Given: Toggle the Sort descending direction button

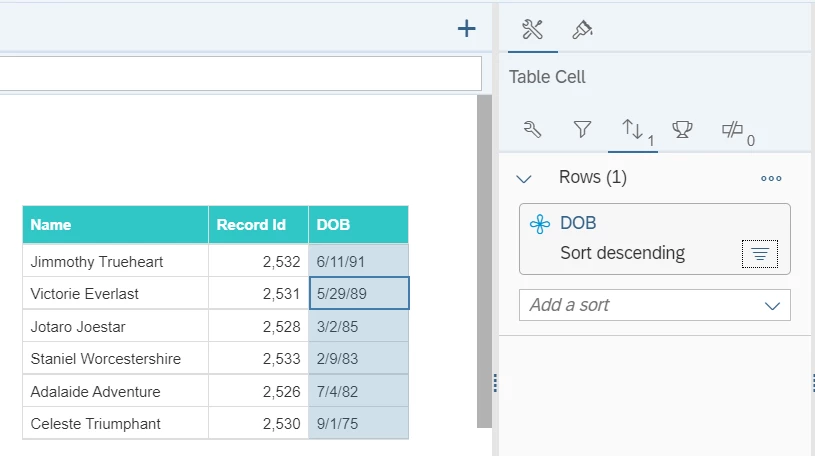Looking at the screenshot, I should (759, 254).
